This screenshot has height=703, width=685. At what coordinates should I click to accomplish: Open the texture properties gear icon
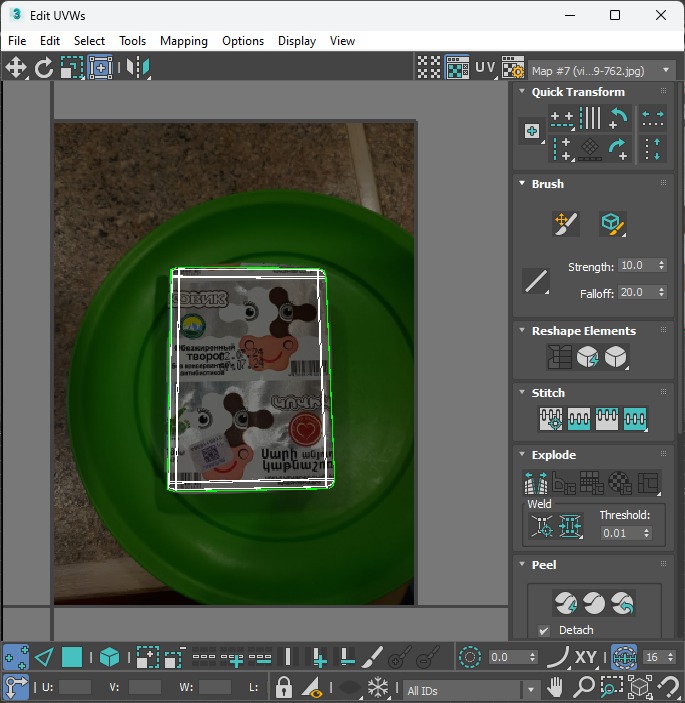tap(513, 68)
